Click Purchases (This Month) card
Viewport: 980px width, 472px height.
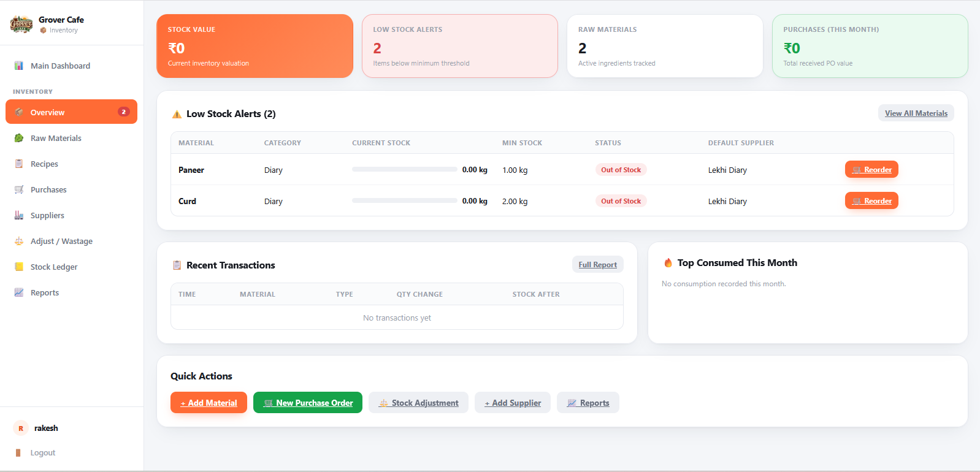pos(870,46)
